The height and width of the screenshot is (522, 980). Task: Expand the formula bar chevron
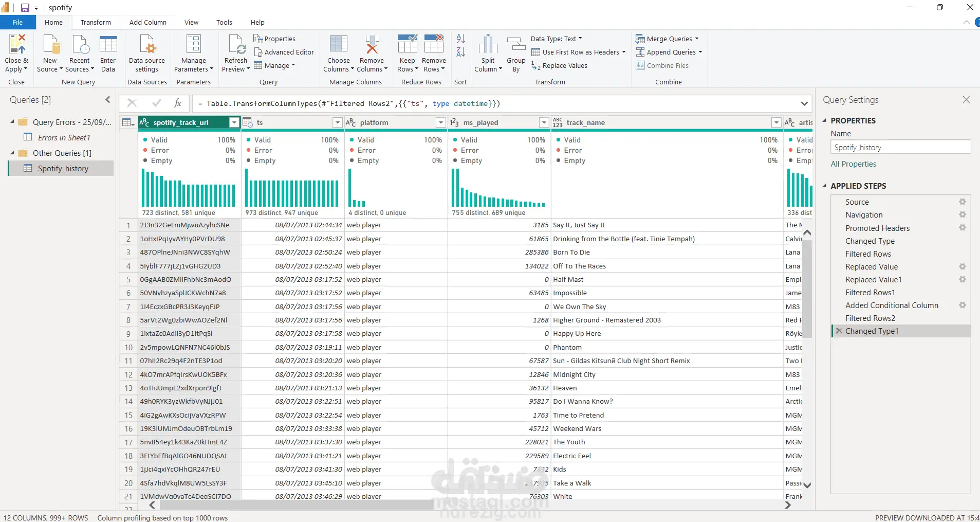[x=804, y=103]
